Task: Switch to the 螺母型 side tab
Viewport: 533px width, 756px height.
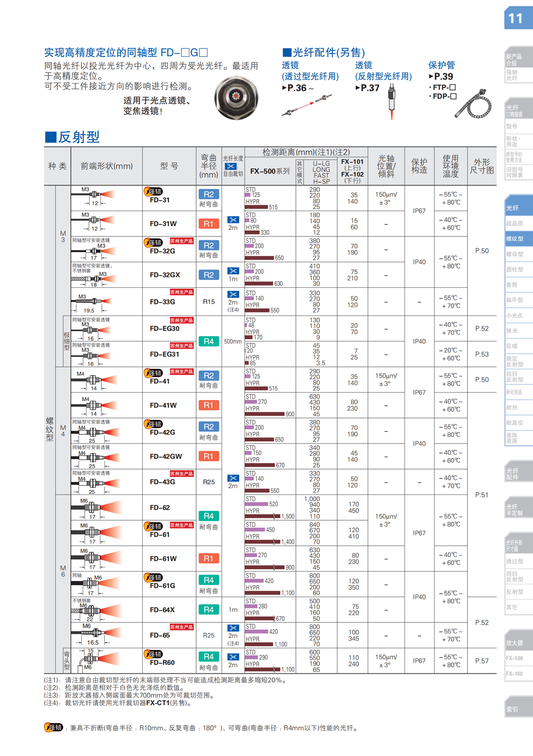Action: coord(518,255)
